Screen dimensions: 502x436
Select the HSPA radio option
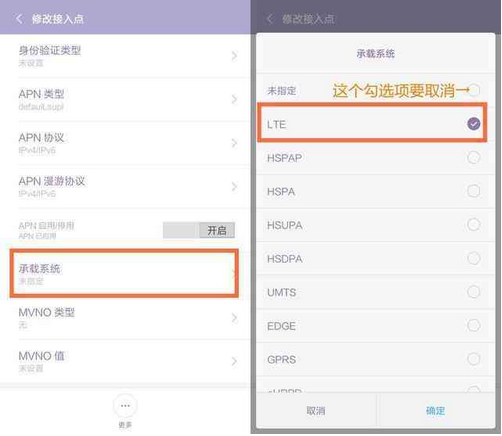pyautogui.click(x=474, y=191)
